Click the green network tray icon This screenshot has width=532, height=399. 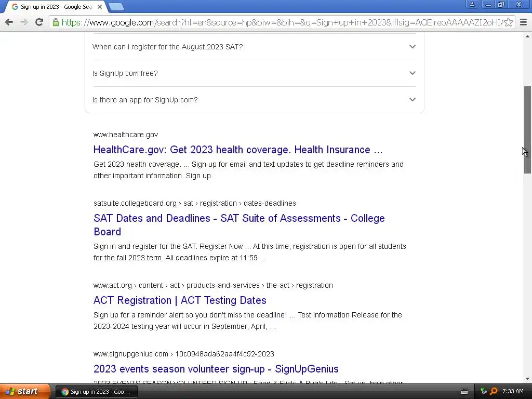point(484,391)
